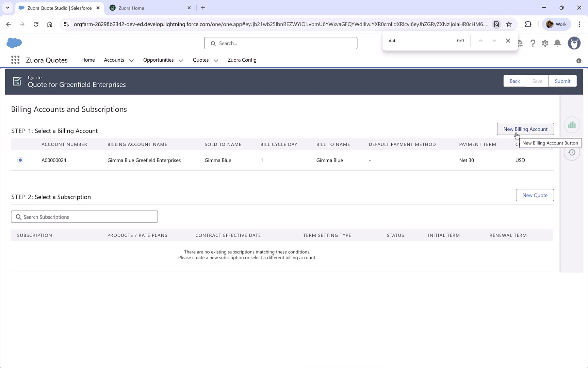The image size is (588, 368).
Task: Open the Trailhead assistant icon
Action: 520,43
